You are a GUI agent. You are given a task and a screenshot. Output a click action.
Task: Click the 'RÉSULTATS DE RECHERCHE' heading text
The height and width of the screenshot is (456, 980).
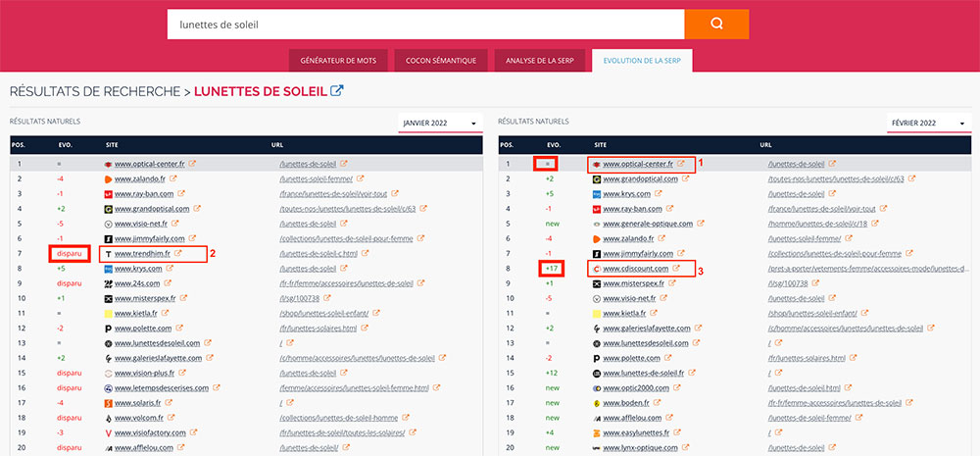[x=95, y=91]
